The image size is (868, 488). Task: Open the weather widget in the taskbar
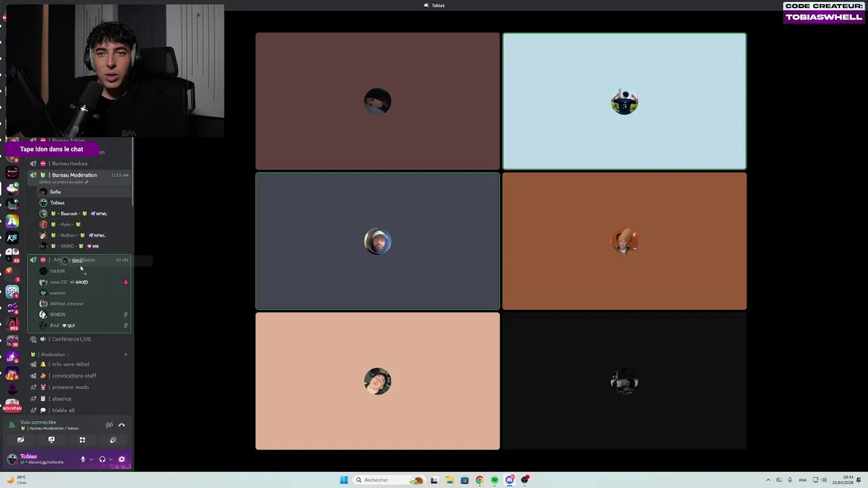pyautogui.click(x=16, y=480)
